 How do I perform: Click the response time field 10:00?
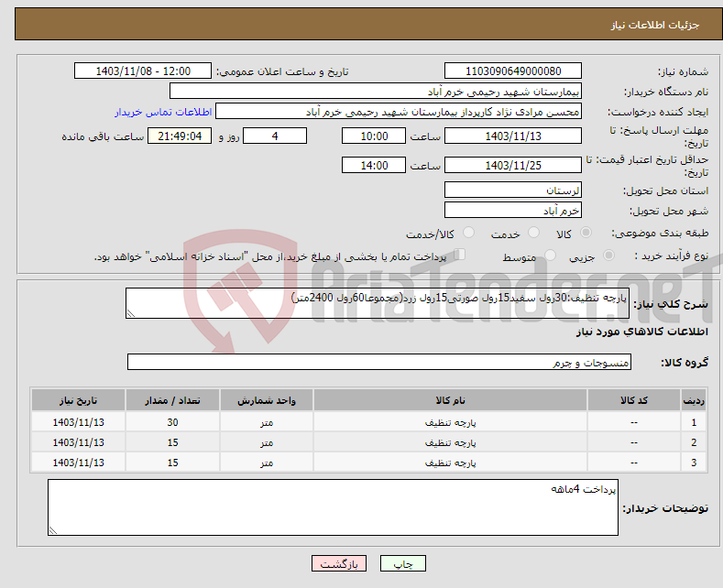(x=374, y=136)
